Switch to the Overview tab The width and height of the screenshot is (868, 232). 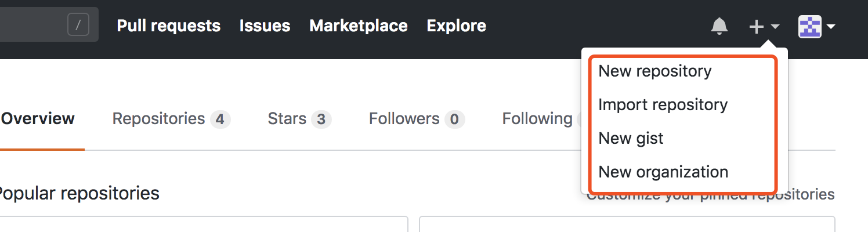tap(38, 119)
